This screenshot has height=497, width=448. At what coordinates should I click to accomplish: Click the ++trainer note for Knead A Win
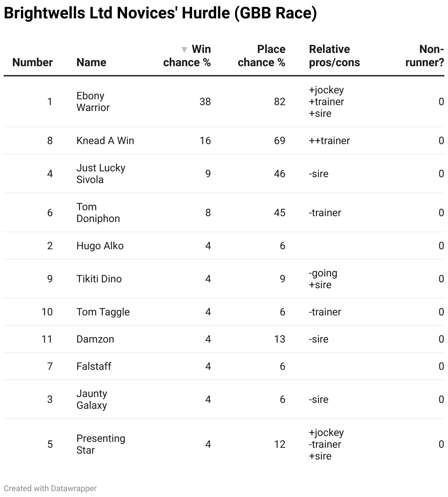(x=329, y=141)
